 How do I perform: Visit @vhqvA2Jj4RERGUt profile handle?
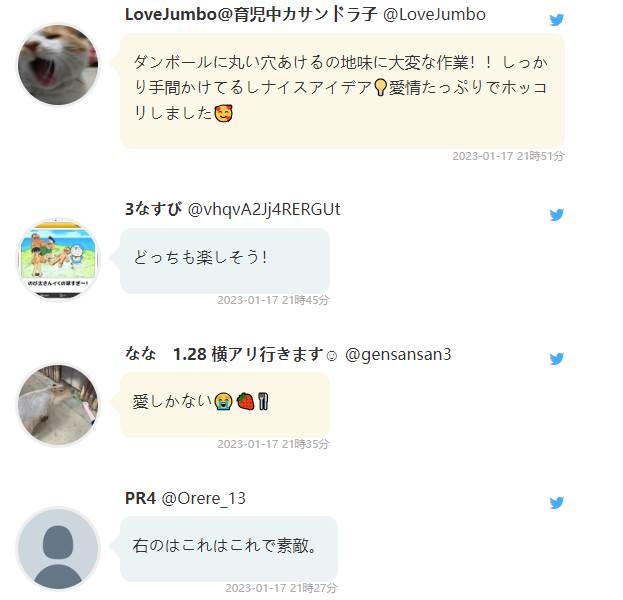click(x=264, y=209)
